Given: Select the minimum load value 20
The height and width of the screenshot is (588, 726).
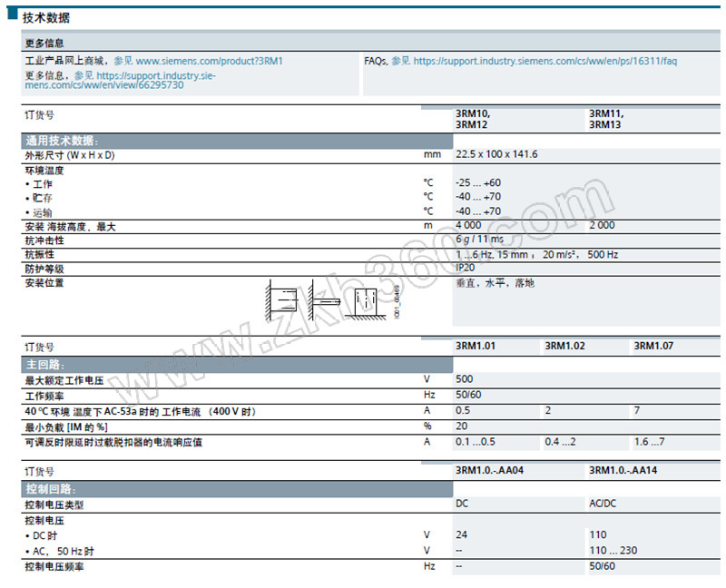Looking at the screenshot, I should click(x=461, y=426).
